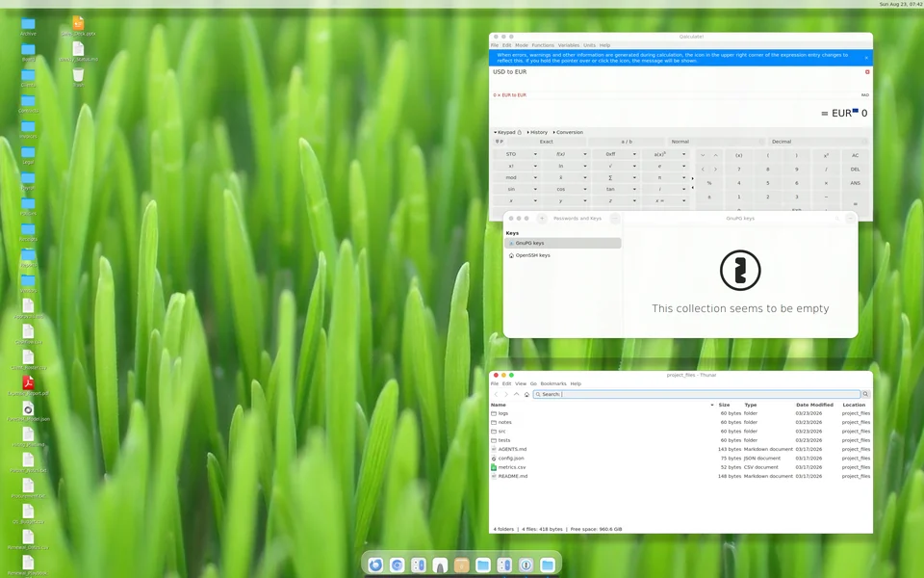This screenshot has height=578, width=924.
Task: Open the 0xff button dropdown arrow
Action: tap(634, 154)
